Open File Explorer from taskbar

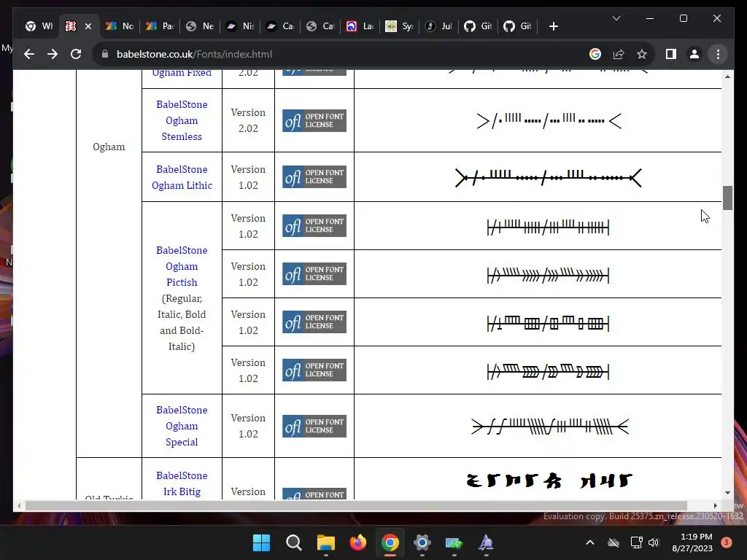coord(326,542)
